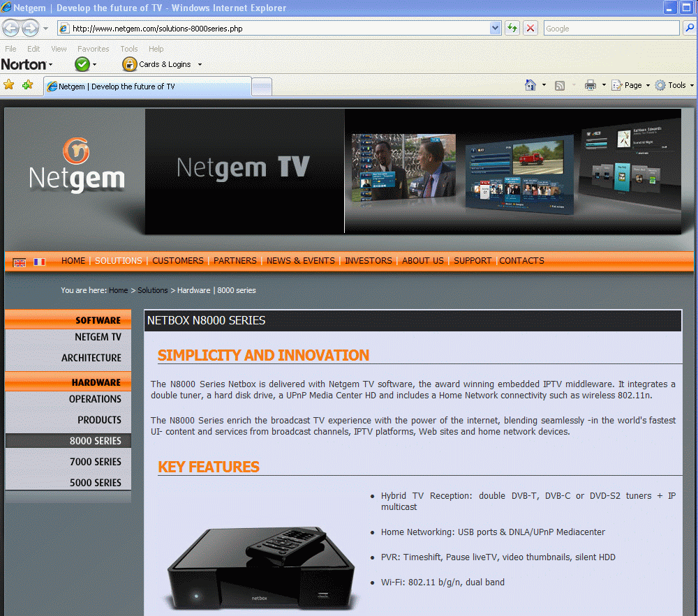
Task: Open NEWS & EVENTS in navigation bar
Action: tap(300, 261)
